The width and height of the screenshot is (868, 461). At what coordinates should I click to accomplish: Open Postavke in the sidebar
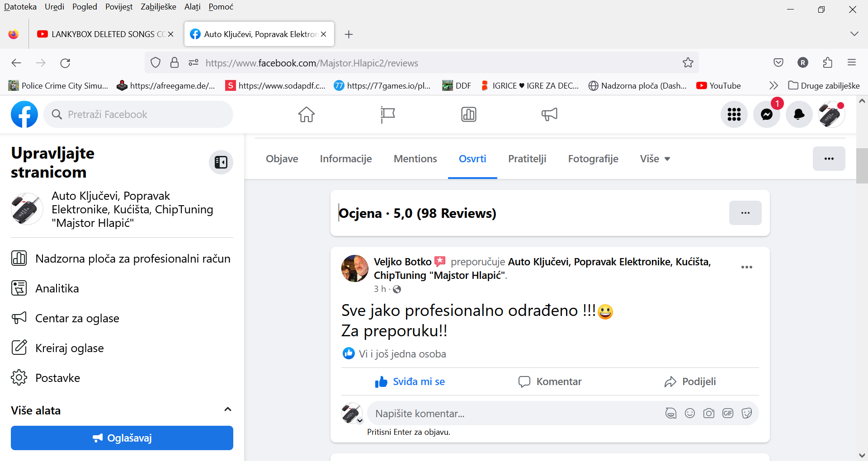coord(121,378)
